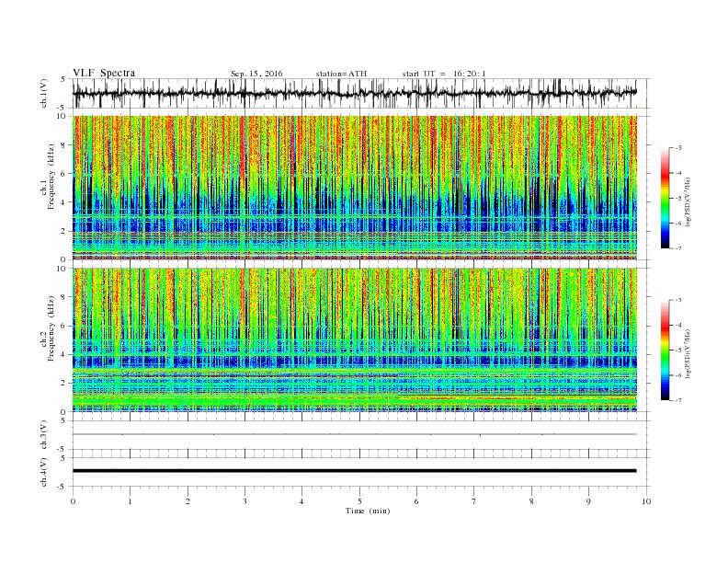Click time axis tick label '8'
Image resolution: width=728 pixels, height=563 pixels.
click(531, 501)
